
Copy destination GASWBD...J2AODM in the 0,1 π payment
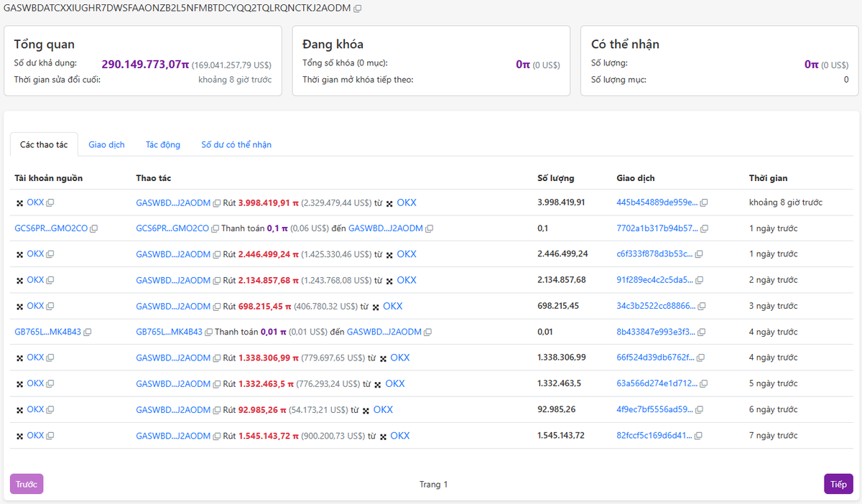430,229
